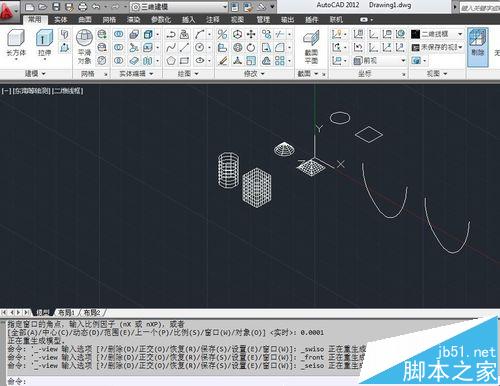Choose the arc draw tool
The image size is (500, 386).
click(x=200, y=34)
